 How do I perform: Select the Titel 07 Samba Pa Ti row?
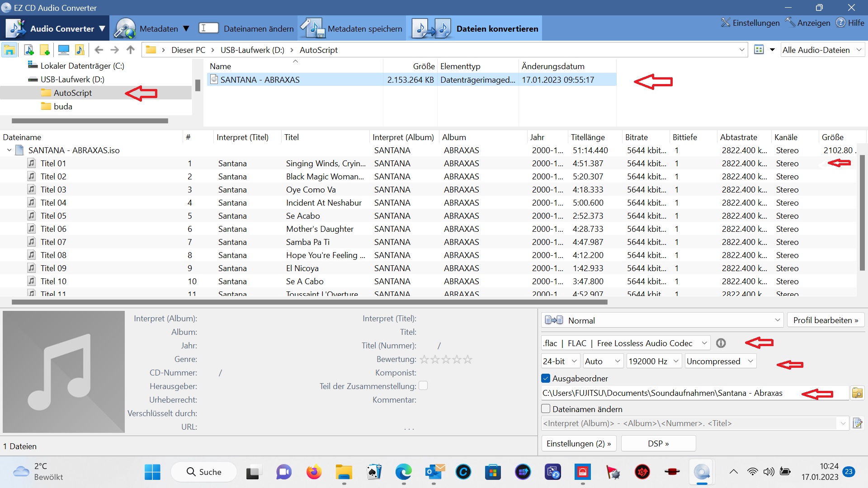coord(428,242)
